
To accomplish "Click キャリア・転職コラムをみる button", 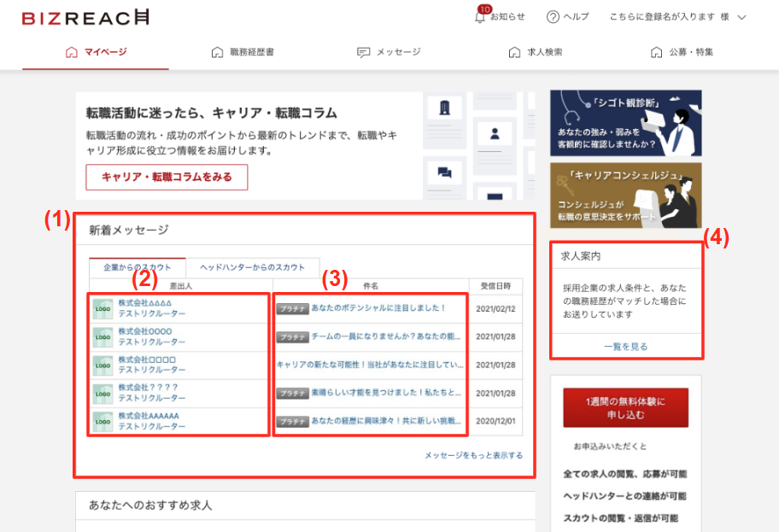I will click(167, 177).
